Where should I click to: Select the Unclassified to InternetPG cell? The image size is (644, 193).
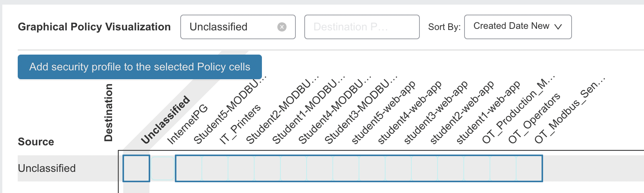tap(163, 168)
